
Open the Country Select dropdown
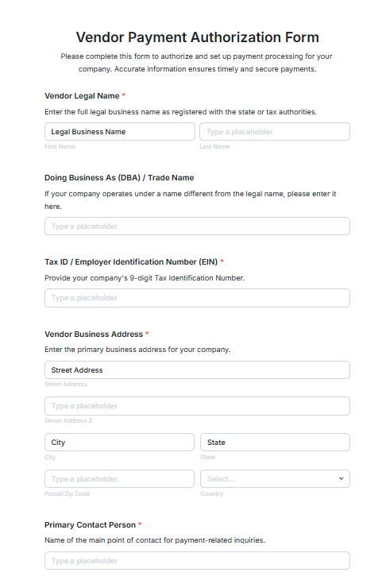275,479
